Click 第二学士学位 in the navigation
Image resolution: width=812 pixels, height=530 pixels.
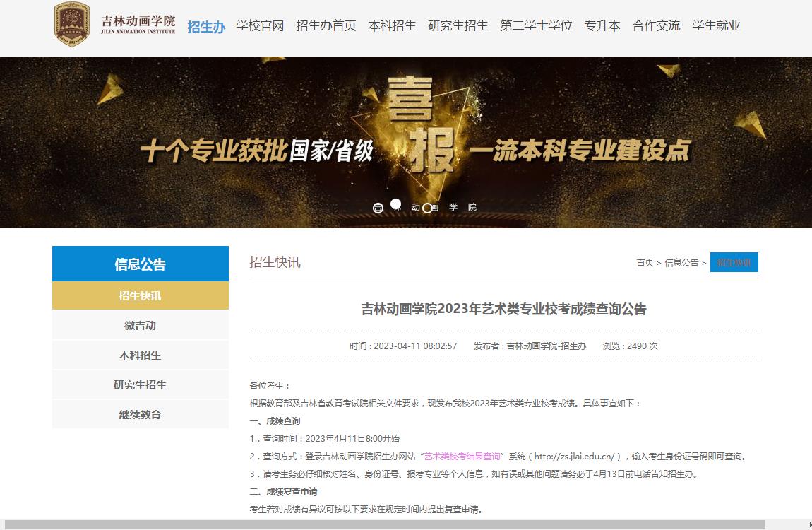point(536,25)
